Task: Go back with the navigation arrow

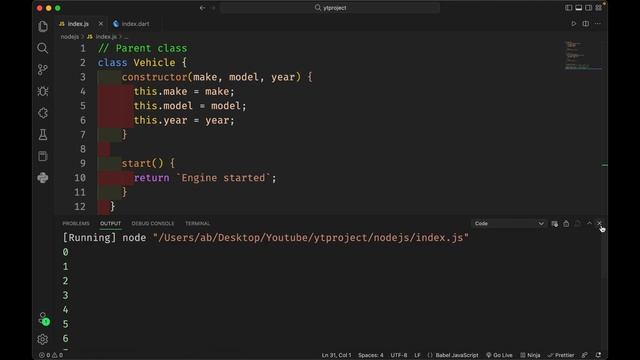Action: [x=202, y=8]
